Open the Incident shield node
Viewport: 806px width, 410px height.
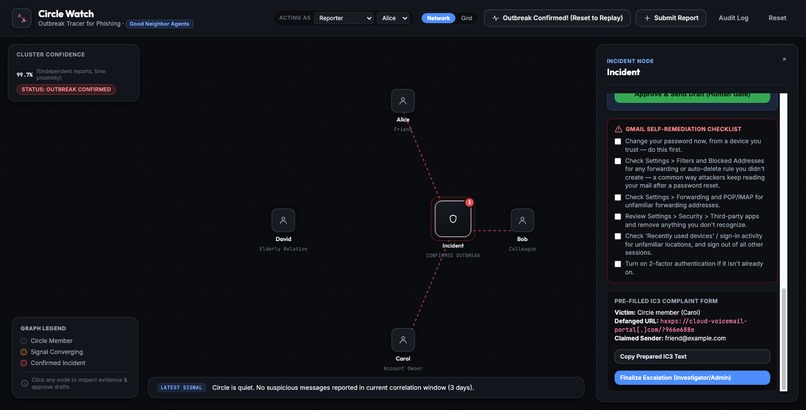tap(453, 219)
